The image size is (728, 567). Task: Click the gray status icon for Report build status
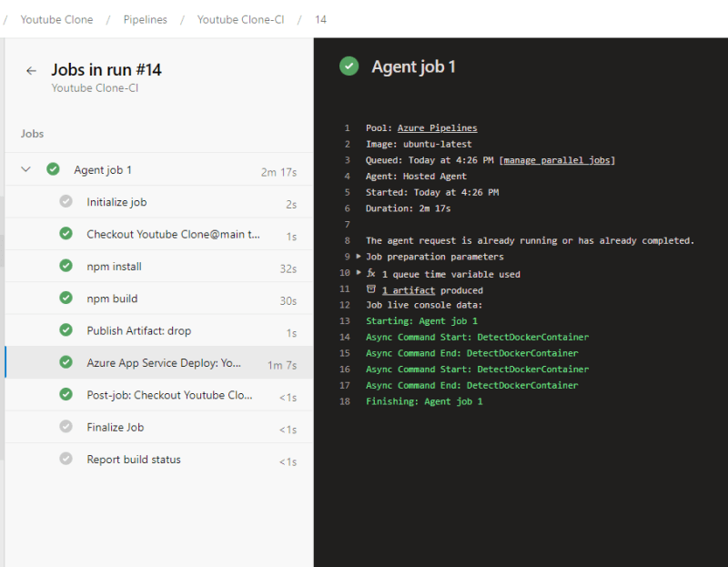coord(66,459)
